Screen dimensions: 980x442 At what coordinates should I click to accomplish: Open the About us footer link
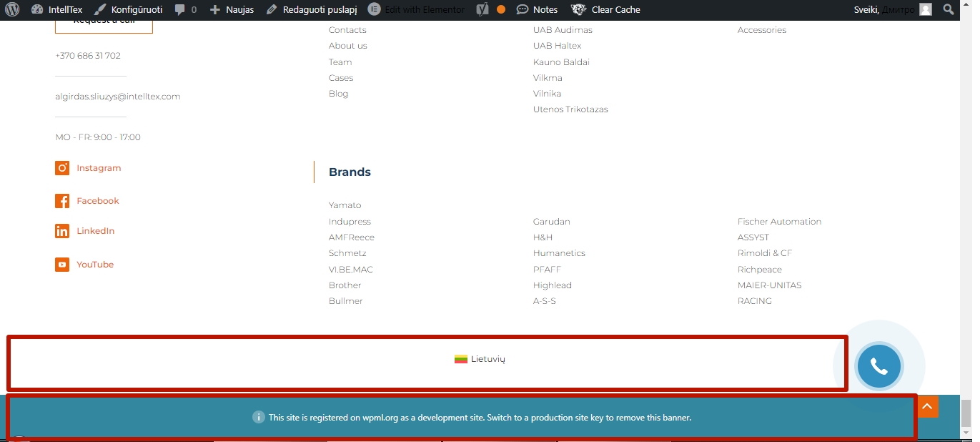click(348, 46)
